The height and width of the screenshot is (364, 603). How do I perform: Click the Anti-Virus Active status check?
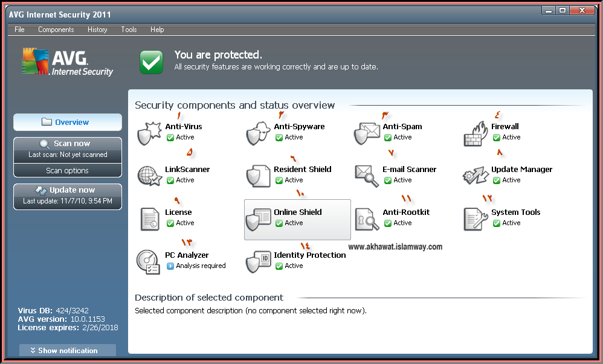tap(170, 137)
